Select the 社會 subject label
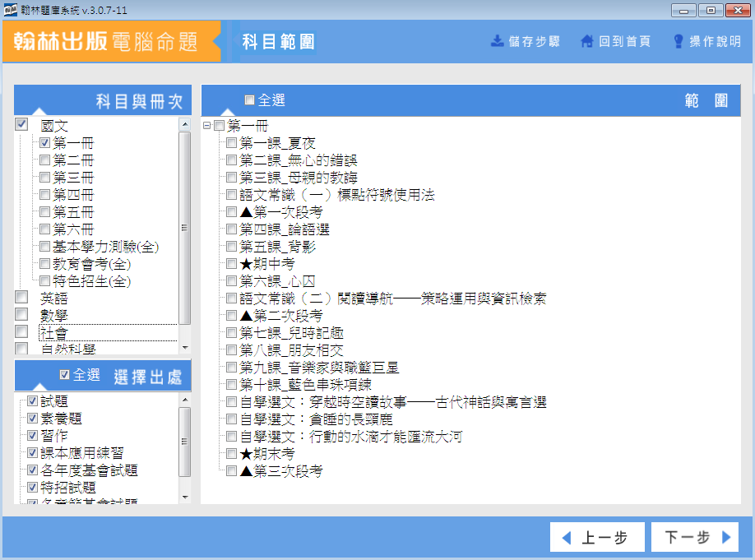The image size is (755, 560). click(x=54, y=333)
